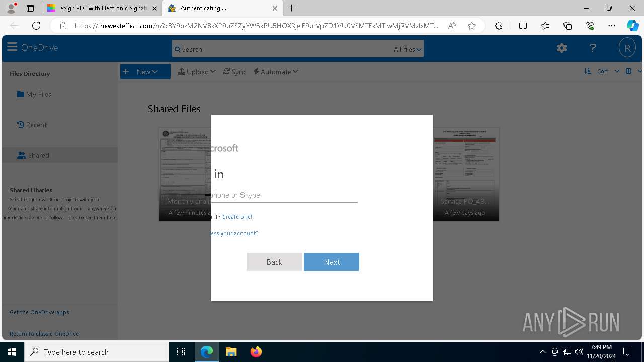Open the Monthly analysis file thumbnail
Screen dimensions: 644x362
(x=185, y=174)
